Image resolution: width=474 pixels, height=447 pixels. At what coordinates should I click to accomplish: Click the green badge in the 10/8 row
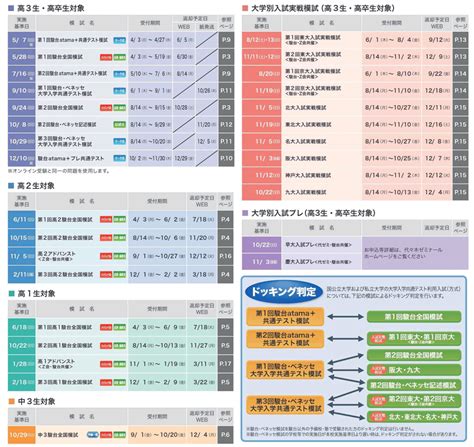point(120,125)
